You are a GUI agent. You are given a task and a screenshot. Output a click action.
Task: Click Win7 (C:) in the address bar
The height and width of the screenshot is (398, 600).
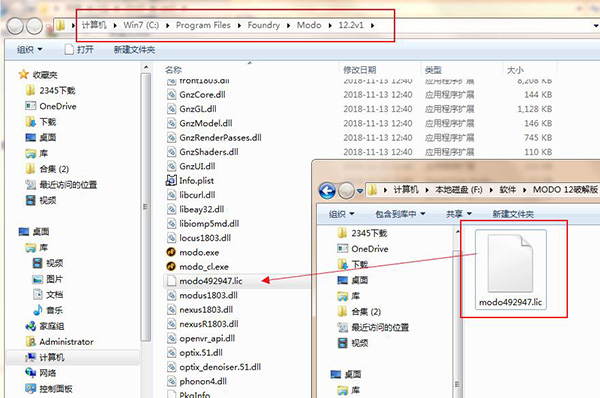click(141, 25)
